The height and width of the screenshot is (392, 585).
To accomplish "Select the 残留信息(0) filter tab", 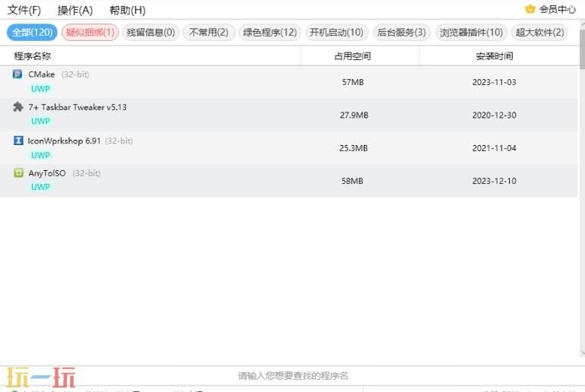I will point(150,33).
